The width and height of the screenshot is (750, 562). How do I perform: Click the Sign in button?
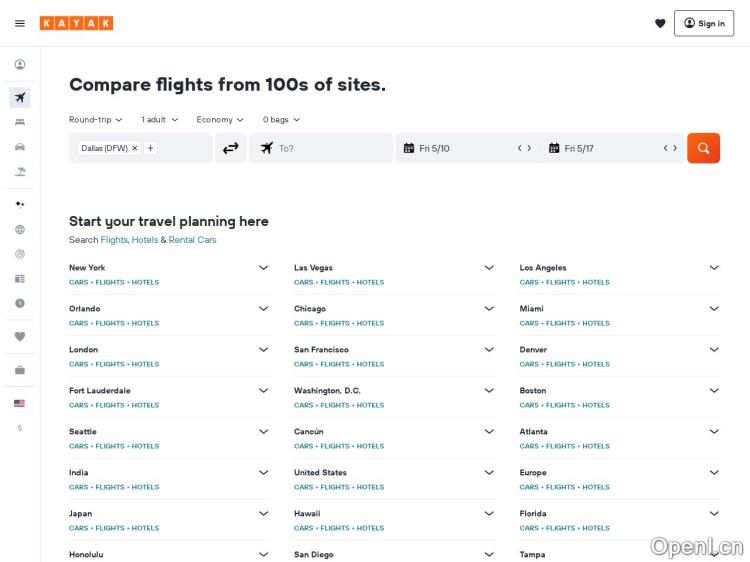coord(704,23)
